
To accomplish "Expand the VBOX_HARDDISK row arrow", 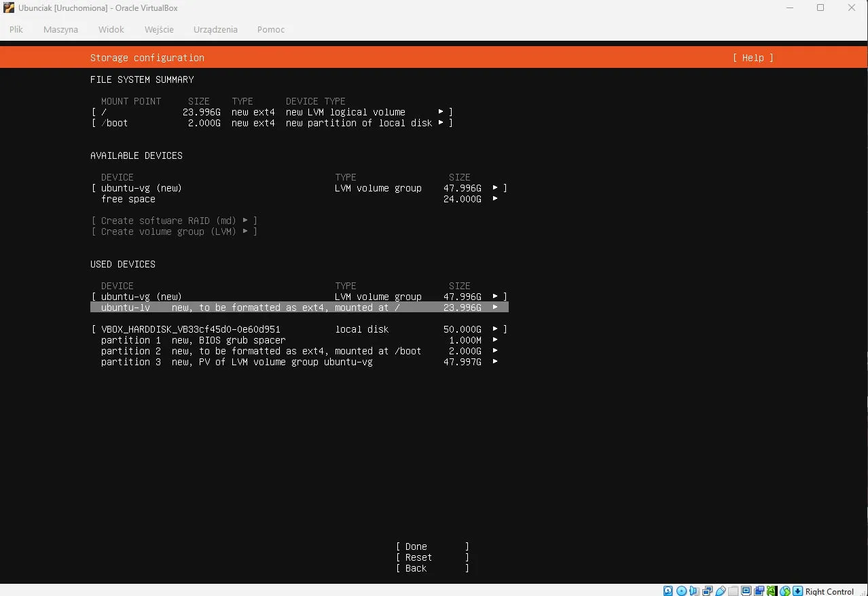I will click(495, 329).
